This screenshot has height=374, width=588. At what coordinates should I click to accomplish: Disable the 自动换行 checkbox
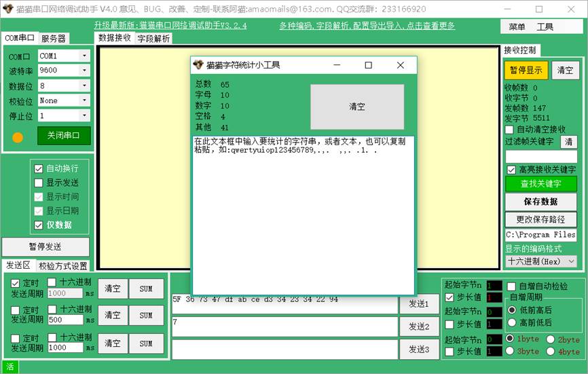point(39,168)
